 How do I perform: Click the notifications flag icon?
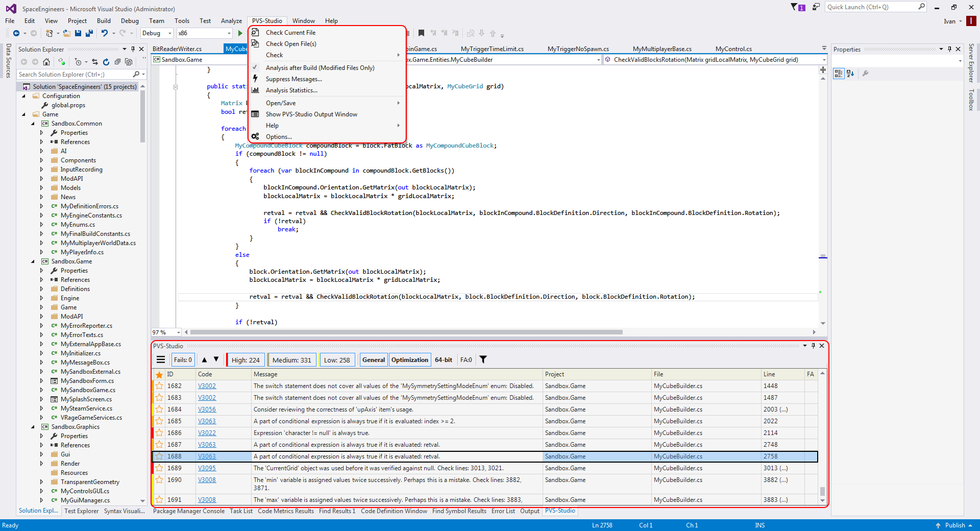[x=794, y=7]
